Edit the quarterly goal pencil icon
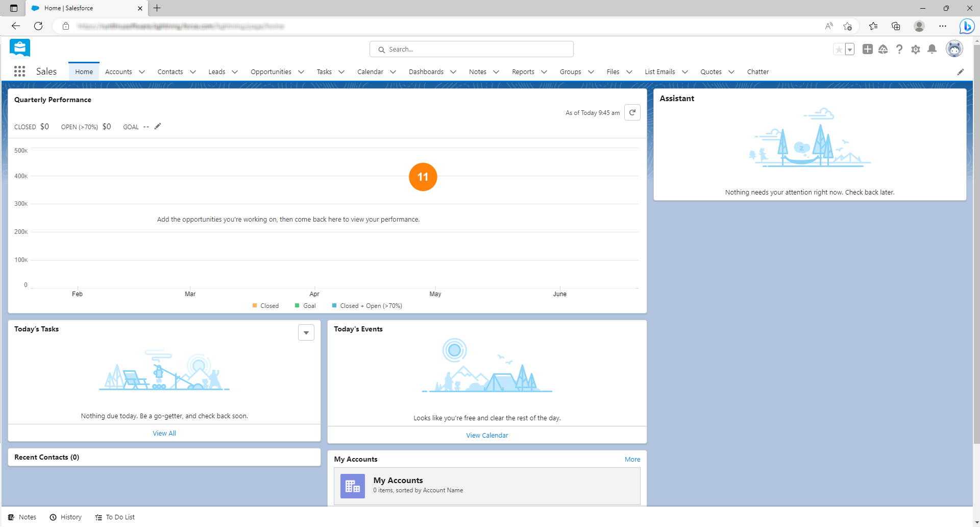 (158, 127)
